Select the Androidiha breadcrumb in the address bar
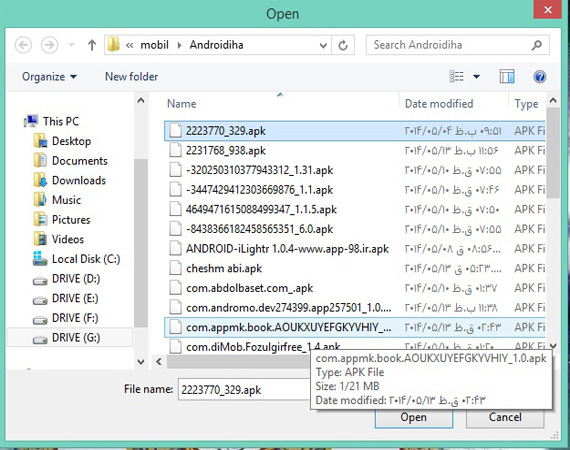 (x=216, y=45)
